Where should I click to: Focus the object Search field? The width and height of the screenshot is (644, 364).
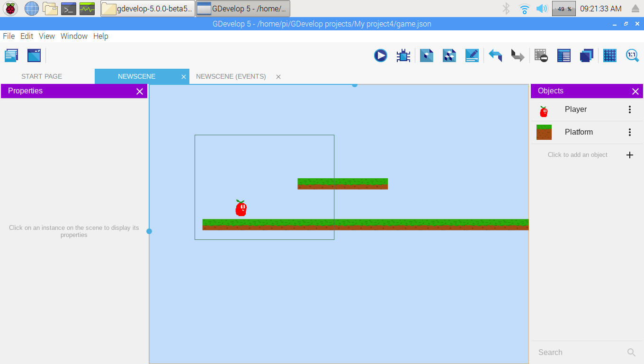581,352
